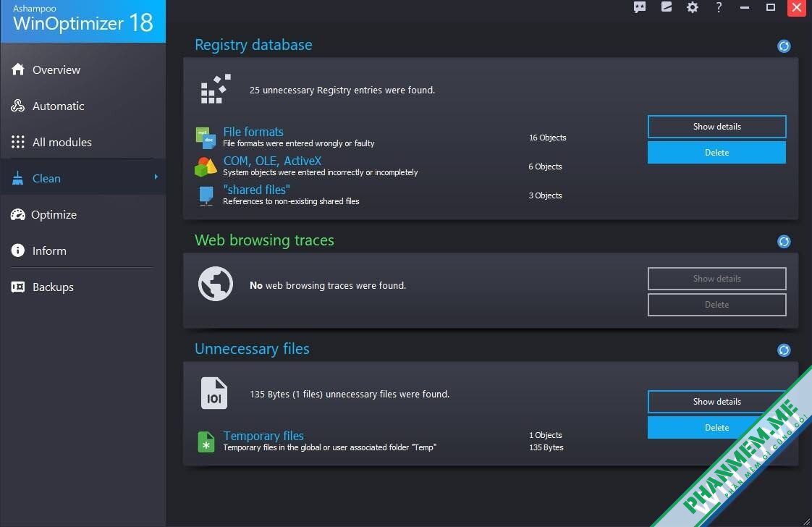The width and height of the screenshot is (812, 527).
Task: Open the "shared files" link
Action: (256, 190)
